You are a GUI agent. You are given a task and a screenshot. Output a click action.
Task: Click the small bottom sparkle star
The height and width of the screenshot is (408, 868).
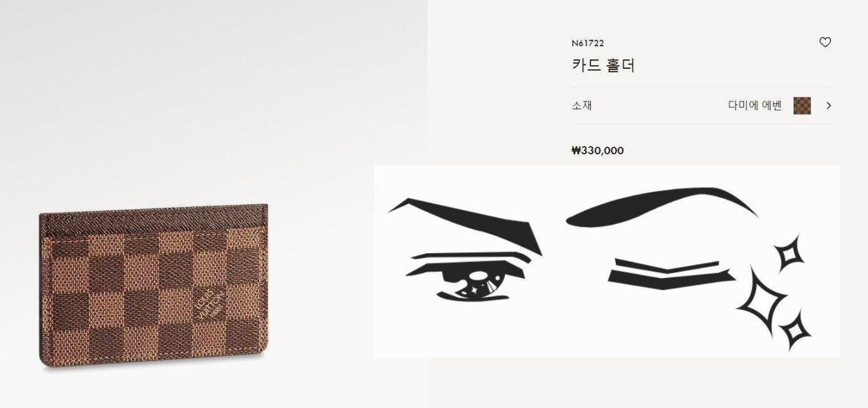[x=795, y=330]
